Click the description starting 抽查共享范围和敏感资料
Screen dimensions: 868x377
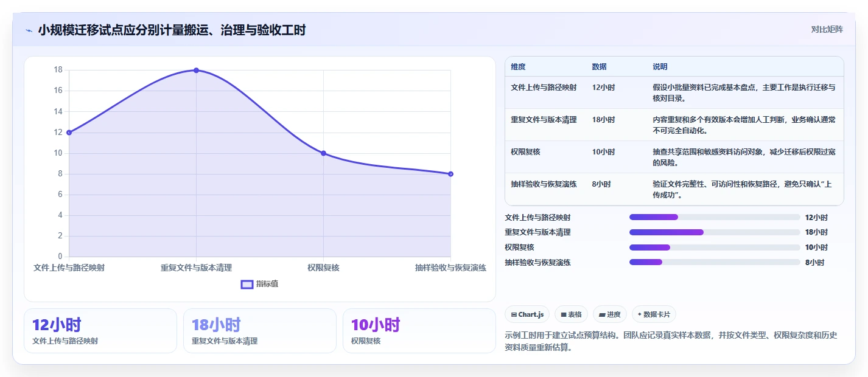(x=744, y=157)
